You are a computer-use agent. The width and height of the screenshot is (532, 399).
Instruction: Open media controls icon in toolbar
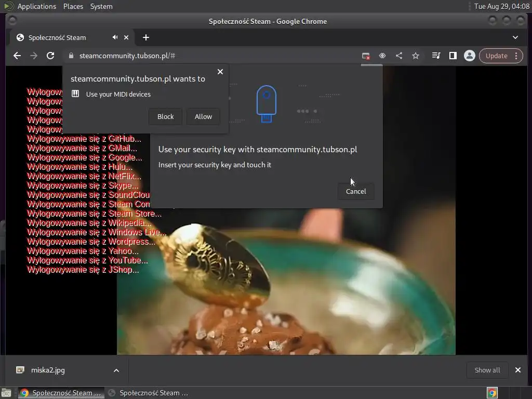pos(436,56)
